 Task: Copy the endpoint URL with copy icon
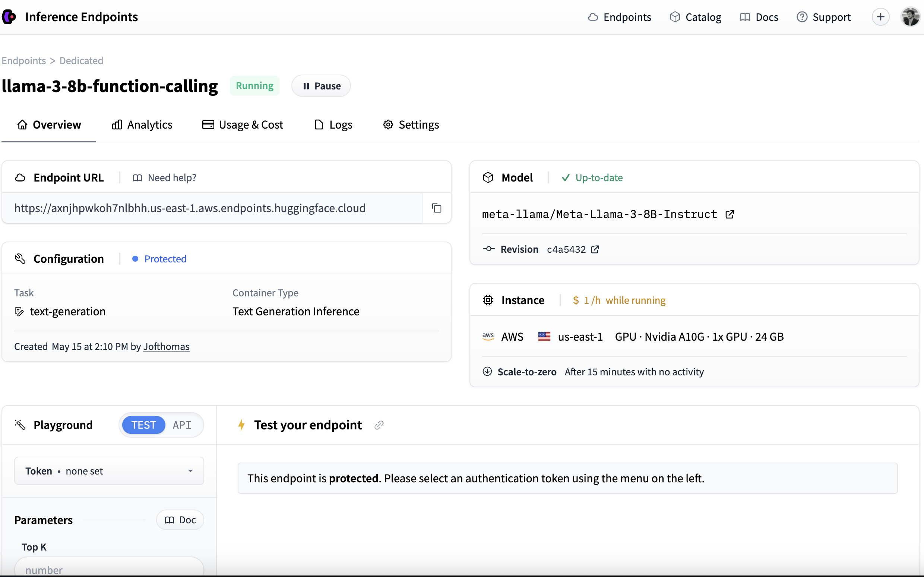coord(436,208)
